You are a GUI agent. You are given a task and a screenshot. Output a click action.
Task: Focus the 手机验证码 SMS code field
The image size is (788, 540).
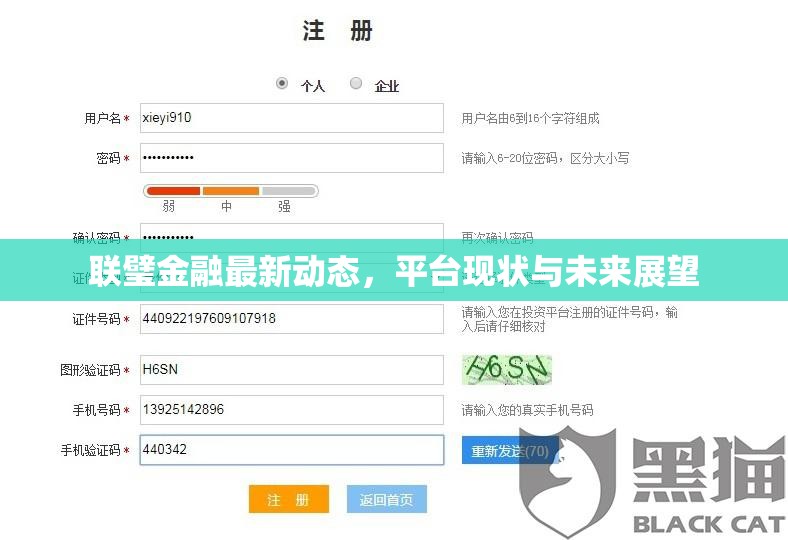[291, 450]
